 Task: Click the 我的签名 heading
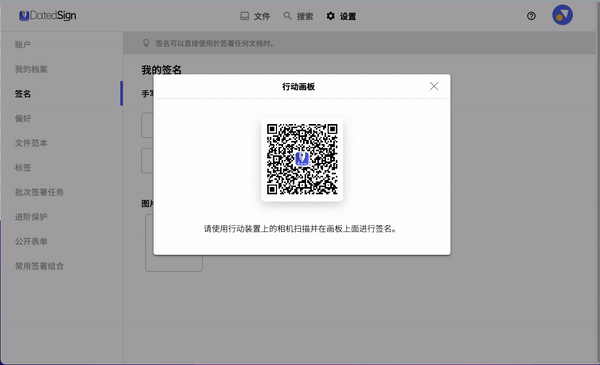(161, 70)
